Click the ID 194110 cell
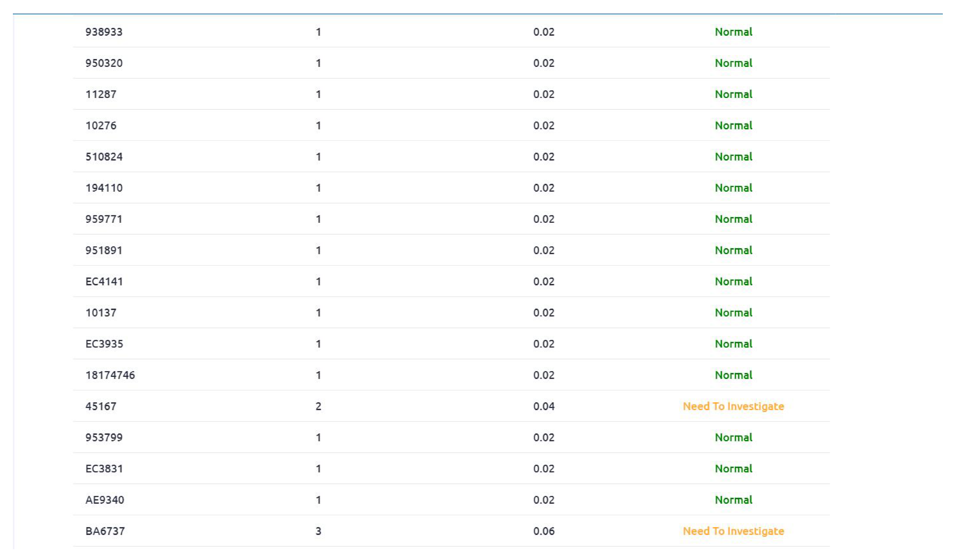The height and width of the screenshot is (560, 970). click(104, 188)
